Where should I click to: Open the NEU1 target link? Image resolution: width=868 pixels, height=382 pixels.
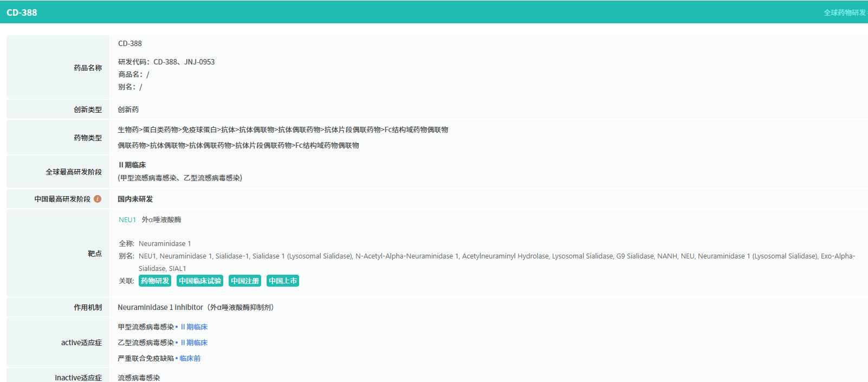(x=127, y=219)
